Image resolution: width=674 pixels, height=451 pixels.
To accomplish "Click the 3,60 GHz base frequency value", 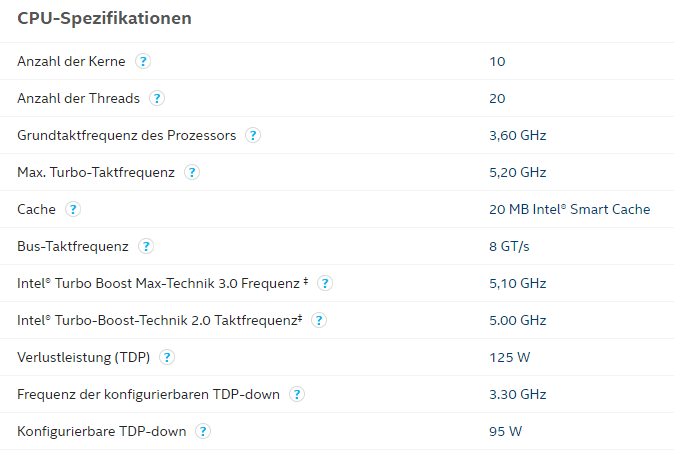I will pyautogui.click(x=518, y=135).
